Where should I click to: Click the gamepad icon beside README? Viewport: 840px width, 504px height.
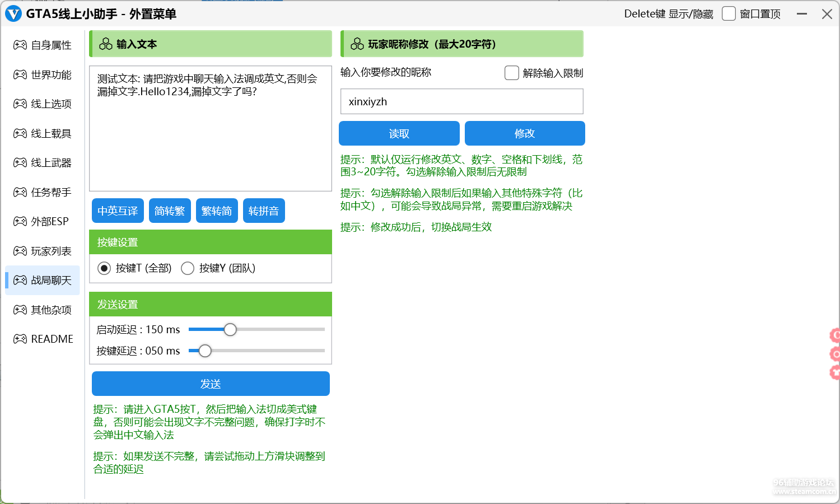[20, 339]
